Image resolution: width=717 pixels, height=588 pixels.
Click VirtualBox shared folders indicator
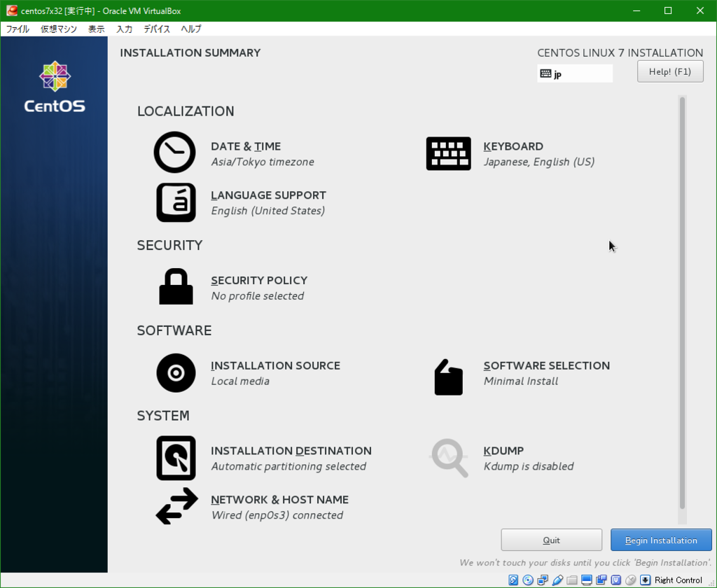tap(571, 580)
